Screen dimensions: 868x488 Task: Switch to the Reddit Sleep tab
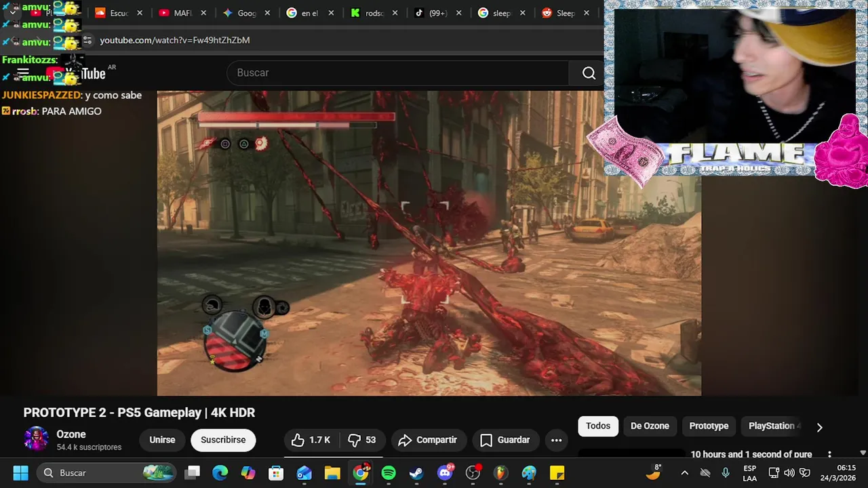566,13
